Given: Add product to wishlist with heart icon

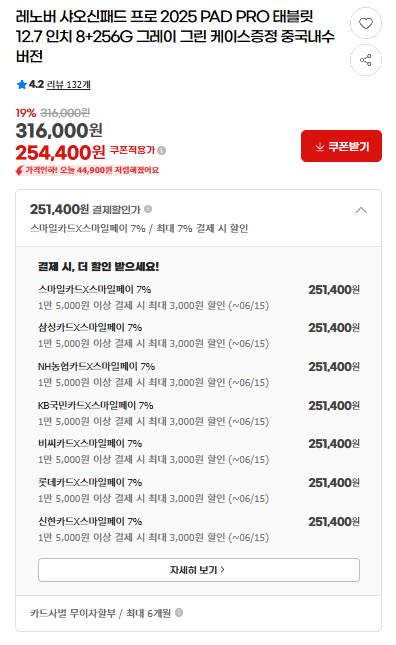Looking at the screenshot, I should pyautogui.click(x=366, y=23).
